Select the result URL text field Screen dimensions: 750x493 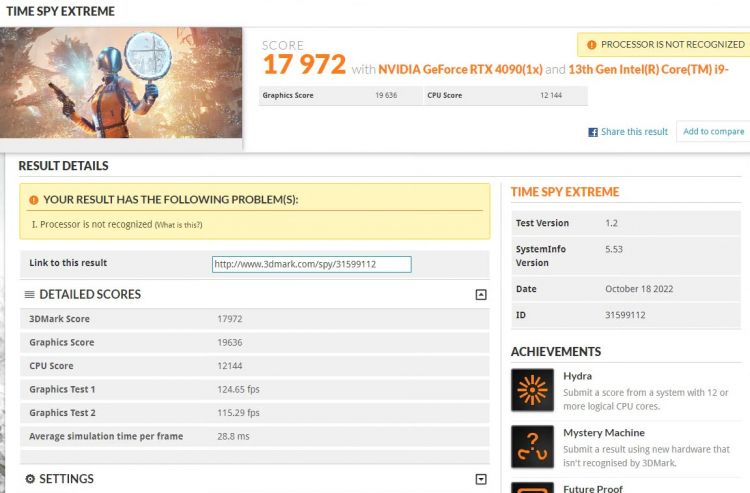point(311,264)
